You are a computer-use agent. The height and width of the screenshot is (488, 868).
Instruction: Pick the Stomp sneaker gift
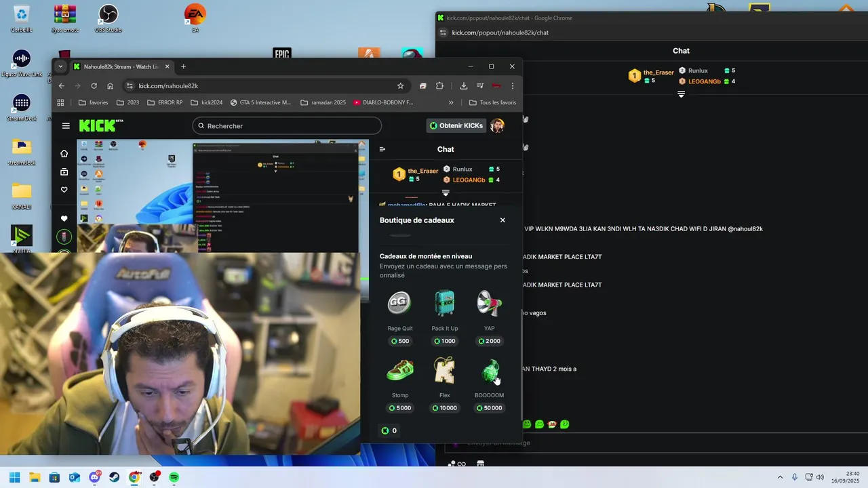[400, 384]
